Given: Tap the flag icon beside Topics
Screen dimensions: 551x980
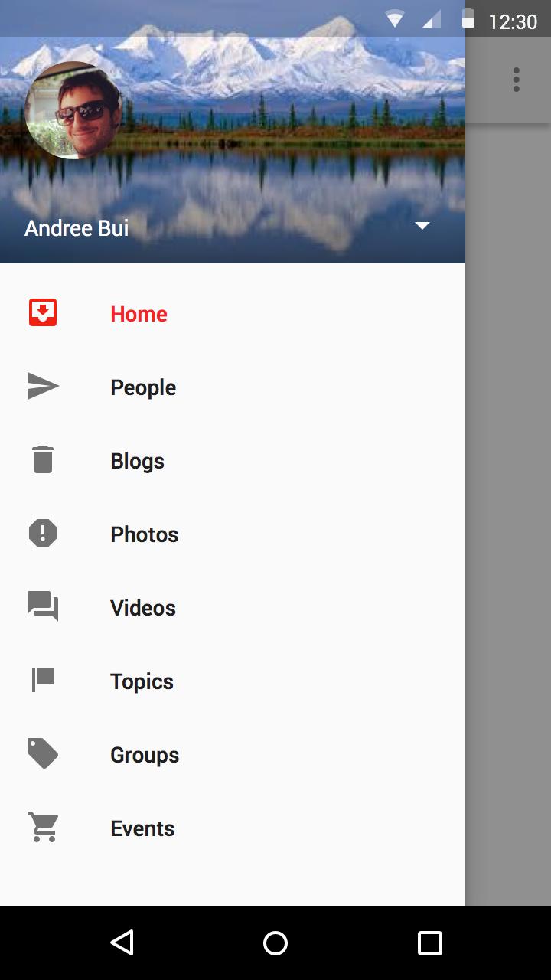Looking at the screenshot, I should pyautogui.click(x=43, y=680).
